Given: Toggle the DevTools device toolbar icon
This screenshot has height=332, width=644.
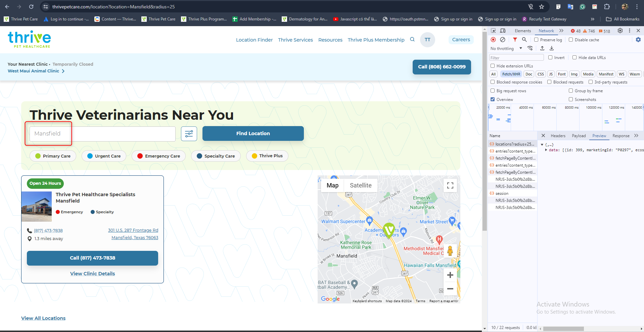Looking at the screenshot, I should click(x=503, y=31).
